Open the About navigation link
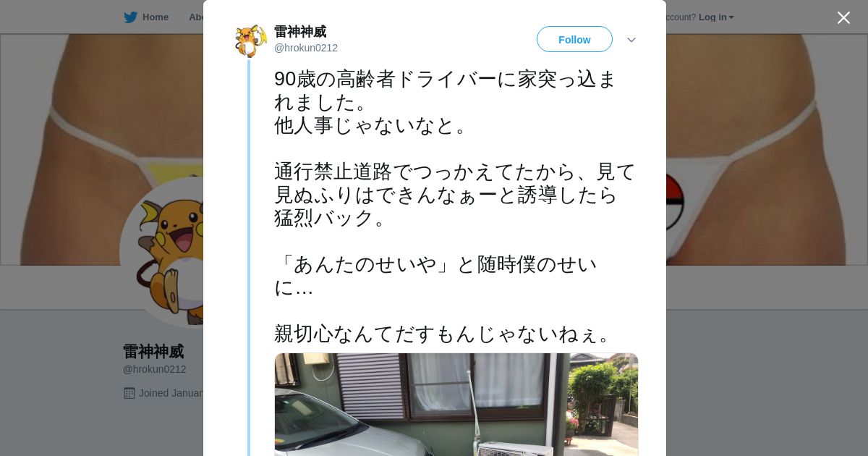This screenshot has height=456, width=868. click(195, 17)
